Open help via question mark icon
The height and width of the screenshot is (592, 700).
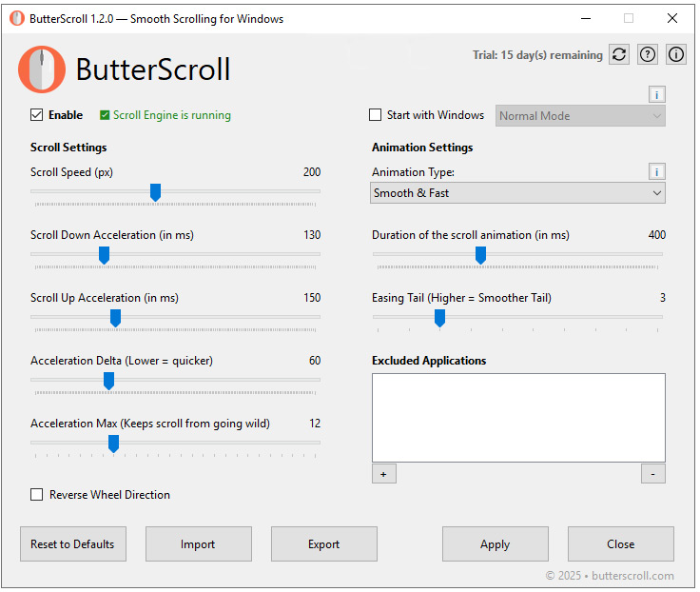pos(648,54)
